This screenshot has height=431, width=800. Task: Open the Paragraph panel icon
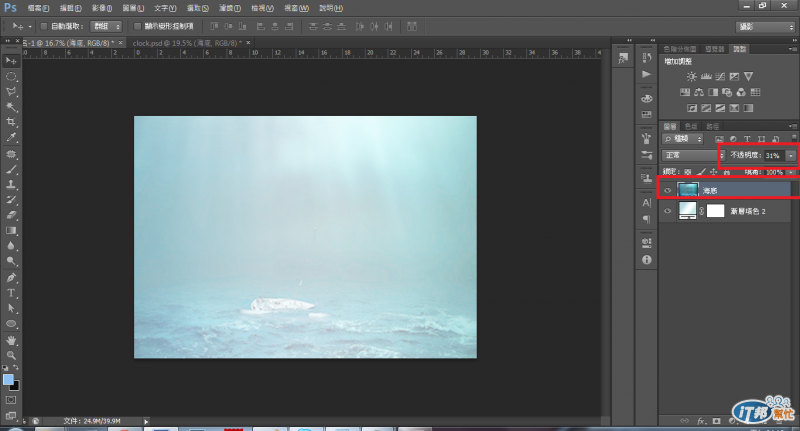click(x=647, y=219)
